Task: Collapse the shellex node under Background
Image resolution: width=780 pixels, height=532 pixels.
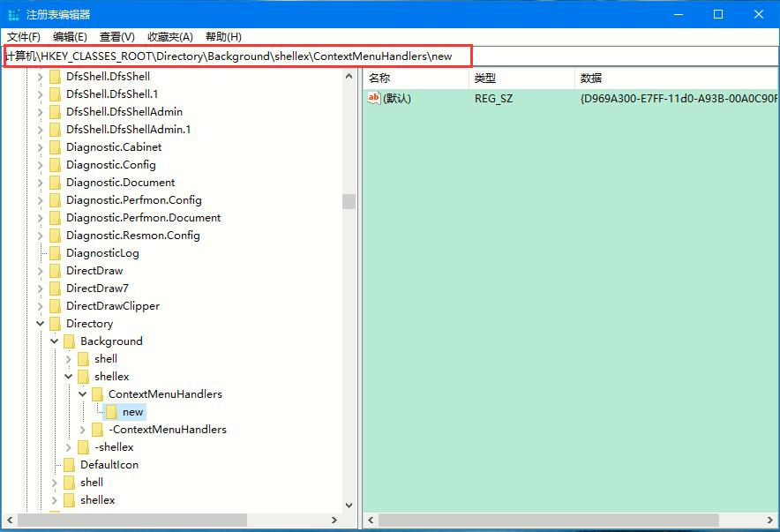Action: click(69, 376)
